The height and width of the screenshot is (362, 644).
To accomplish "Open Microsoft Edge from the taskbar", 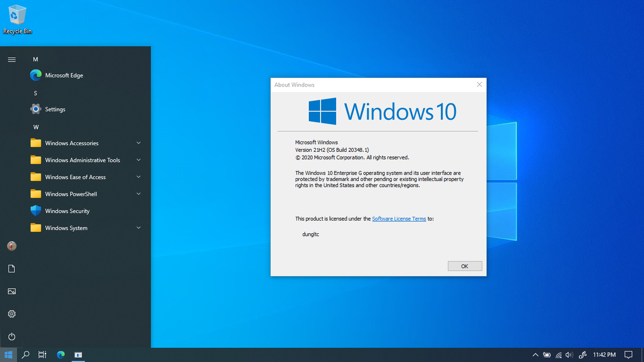I will point(61,355).
